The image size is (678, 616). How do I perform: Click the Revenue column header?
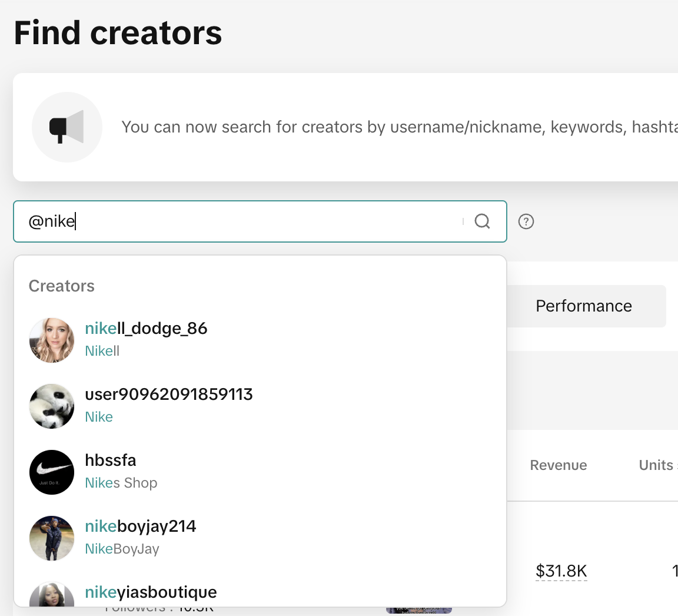point(559,465)
